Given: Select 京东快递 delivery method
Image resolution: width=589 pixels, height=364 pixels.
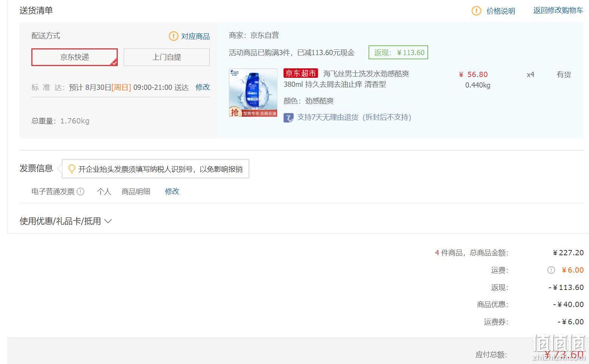Looking at the screenshot, I should [74, 57].
